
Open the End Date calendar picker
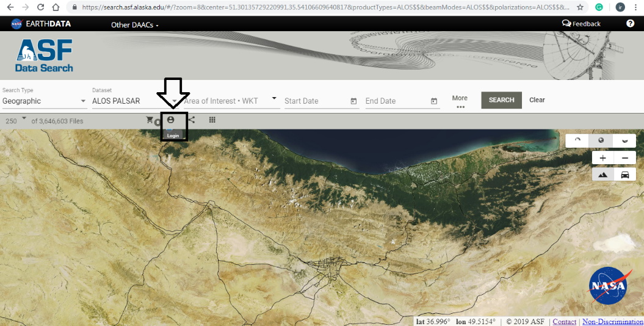pos(434,101)
